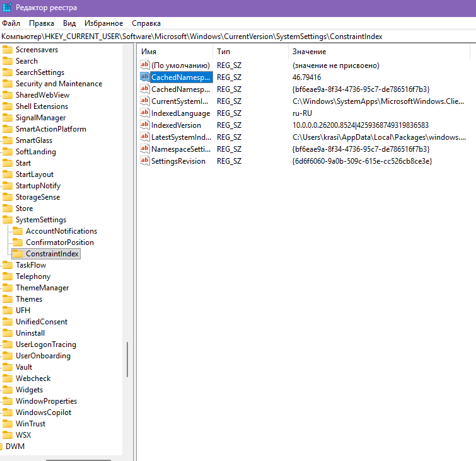Image resolution: width=476 pixels, height=461 pixels.
Task: Click the folder icon of Telephony key
Action: point(8,276)
